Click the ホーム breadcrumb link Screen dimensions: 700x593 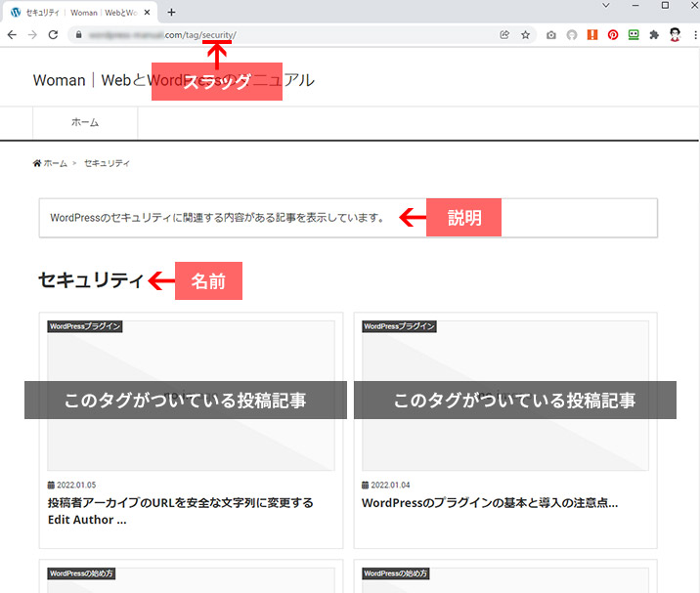pos(56,163)
